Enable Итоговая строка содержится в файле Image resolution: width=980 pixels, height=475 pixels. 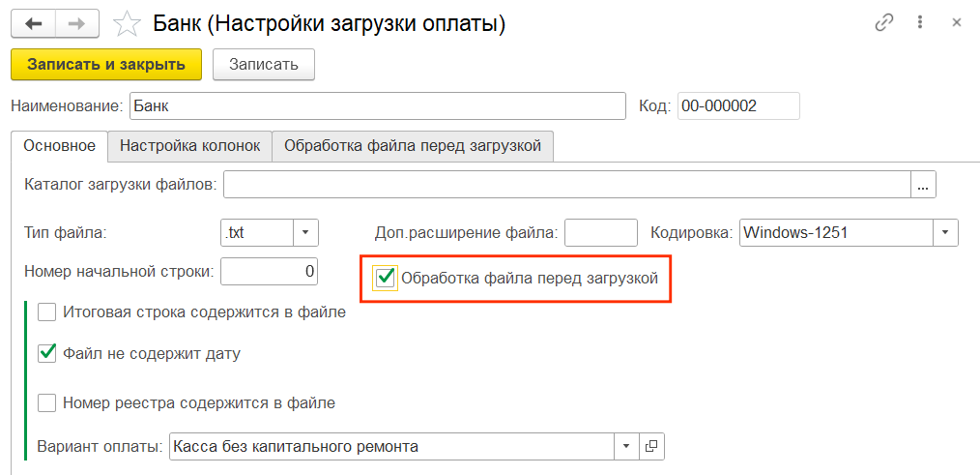[46, 312]
